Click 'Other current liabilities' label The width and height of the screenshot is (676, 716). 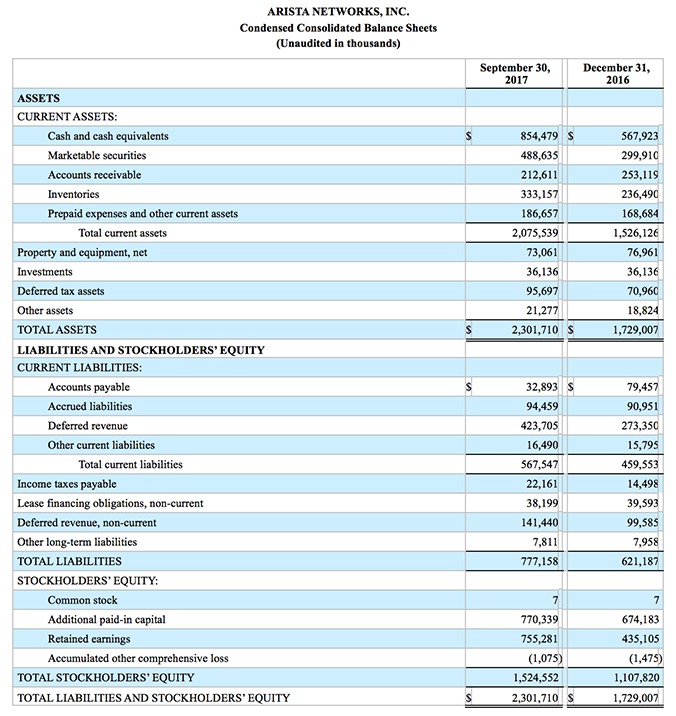[101, 445]
